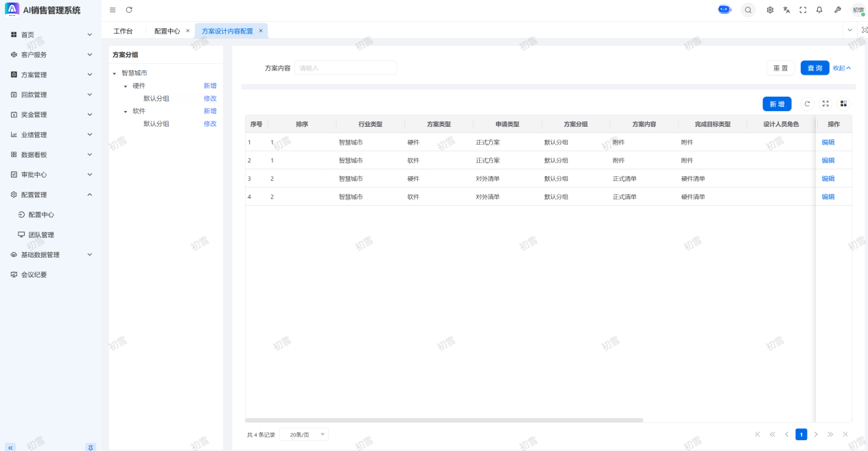Open 团队管理 in the sidebar
Viewport: 868px width, 451px height.
41,234
